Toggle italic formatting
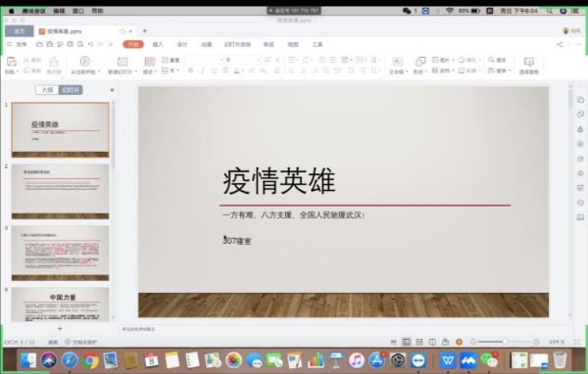 tap(203, 70)
